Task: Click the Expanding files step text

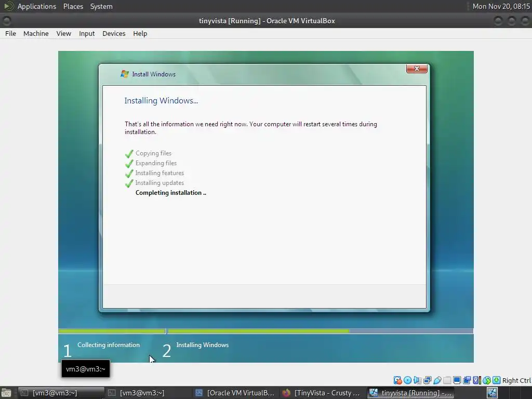Action: click(156, 163)
